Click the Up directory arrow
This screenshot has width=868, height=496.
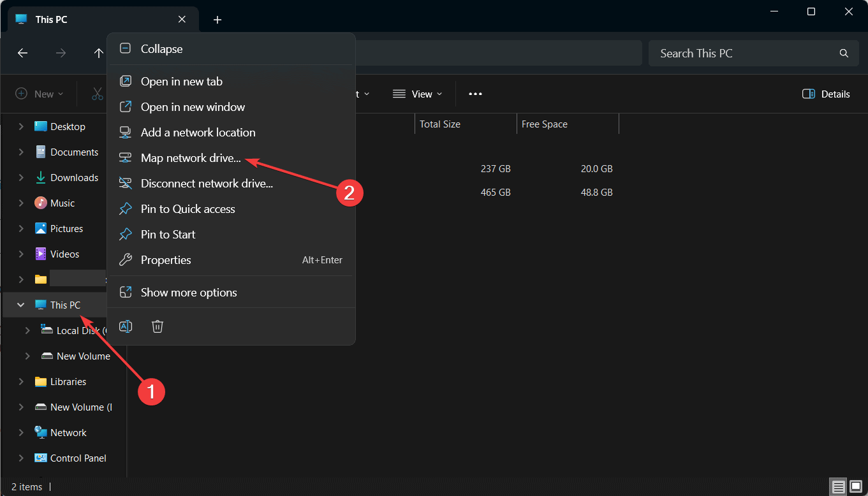click(x=98, y=54)
